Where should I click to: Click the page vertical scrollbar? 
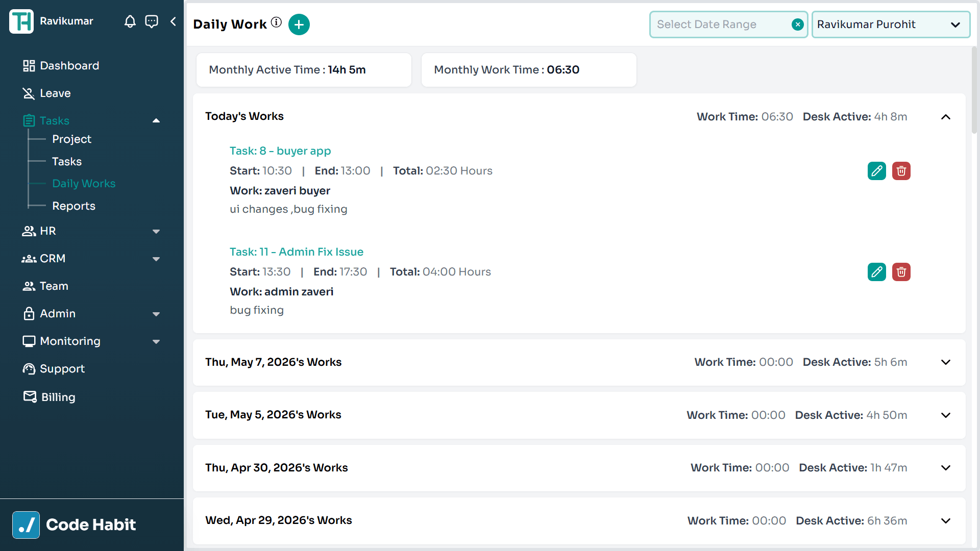974,90
